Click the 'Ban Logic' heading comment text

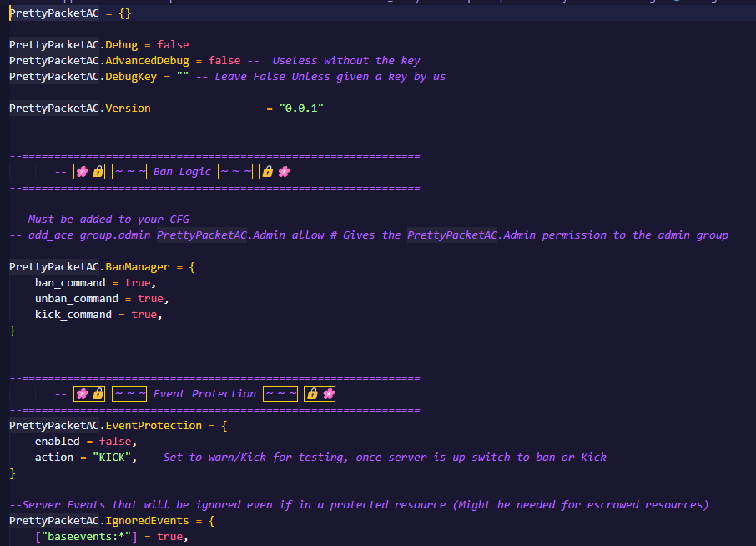click(182, 172)
